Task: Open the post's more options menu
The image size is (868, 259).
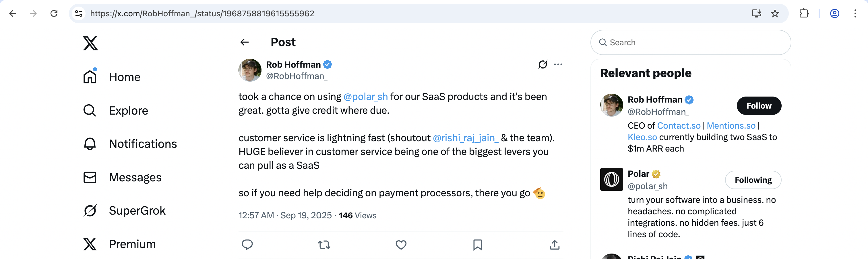Action: (558, 64)
